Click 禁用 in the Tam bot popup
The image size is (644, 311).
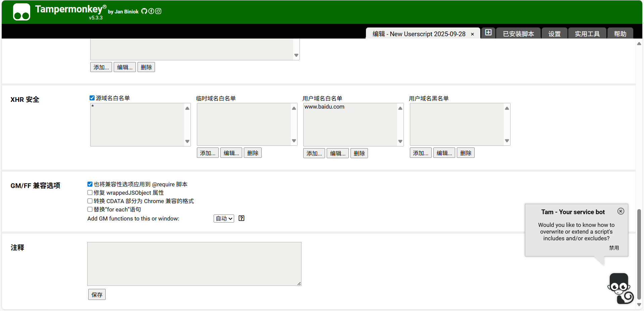point(614,248)
